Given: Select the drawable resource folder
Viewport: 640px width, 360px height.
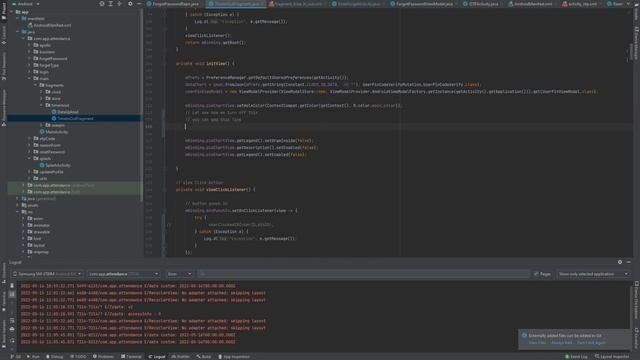Looking at the screenshot, I should click(39, 232).
